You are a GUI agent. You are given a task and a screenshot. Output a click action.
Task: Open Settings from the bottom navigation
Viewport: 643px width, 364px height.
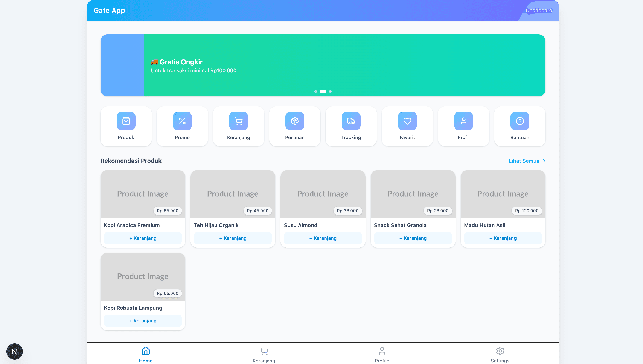pyautogui.click(x=500, y=353)
